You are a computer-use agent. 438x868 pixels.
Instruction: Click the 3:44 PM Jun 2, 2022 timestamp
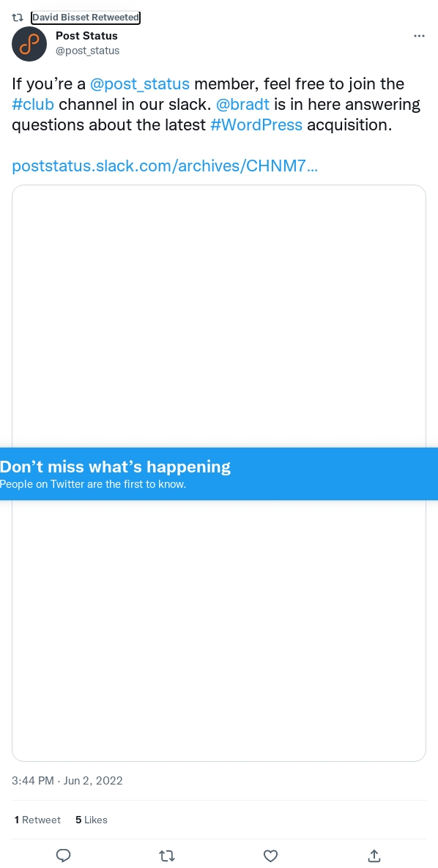[67, 781]
